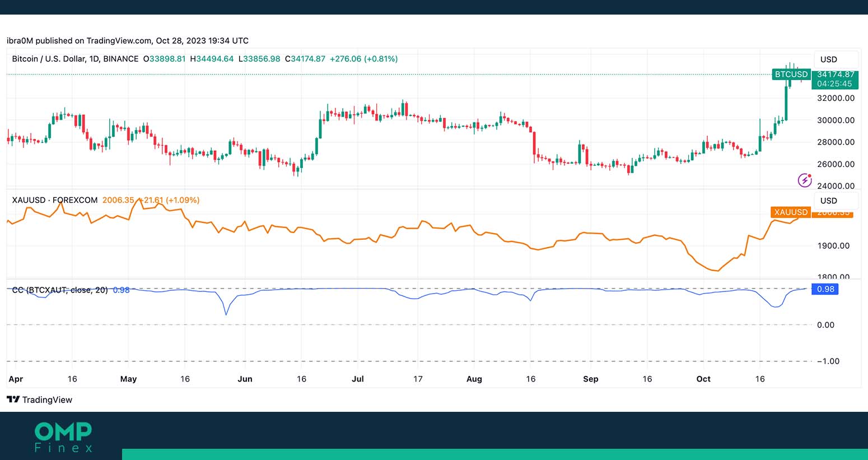Image resolution: width=868 pixels, height=460 pixels.
Task: Click the −1.00 correlation axis label
Action: pos(828,361)
